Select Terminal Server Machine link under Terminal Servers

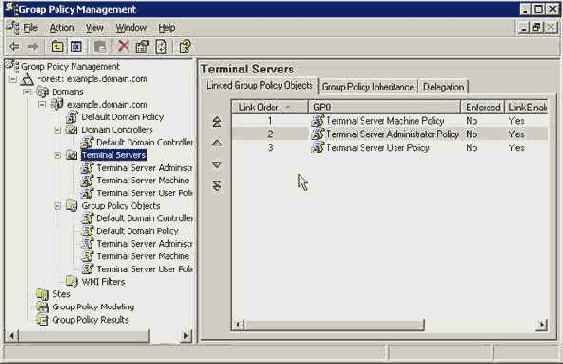coord(143,180)
